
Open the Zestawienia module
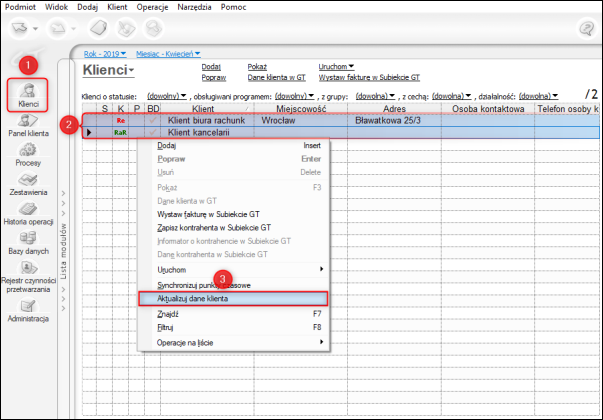click(28, 185)
